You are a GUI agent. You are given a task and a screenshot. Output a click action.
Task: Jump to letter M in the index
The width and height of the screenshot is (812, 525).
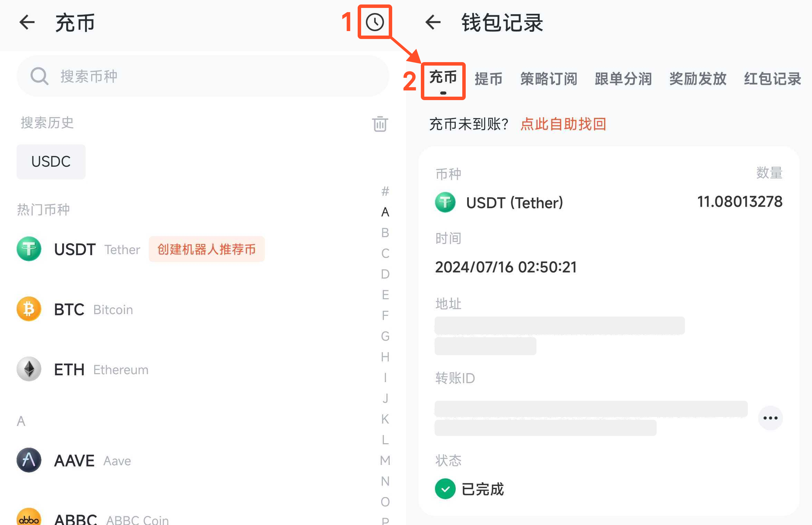(x=385, y=460)
